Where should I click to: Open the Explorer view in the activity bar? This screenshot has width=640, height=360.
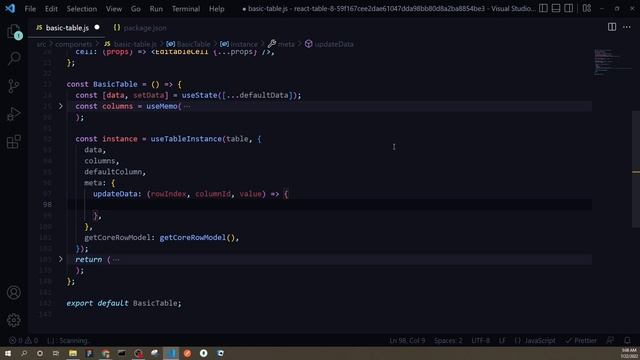pyautogui.click(x=14, y=32)
